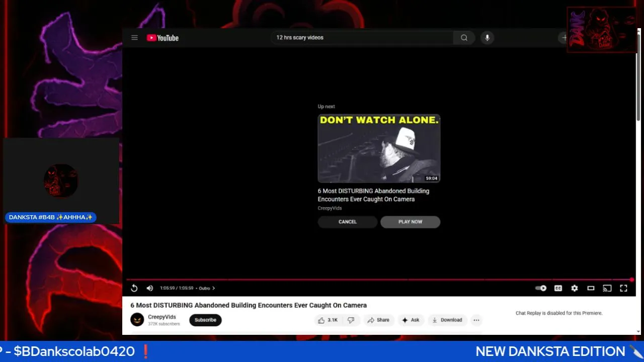The width and height of the screenshot is (644, 362).
Task: Cancel the Up next autoplay
Action: [x=347, y=222]
